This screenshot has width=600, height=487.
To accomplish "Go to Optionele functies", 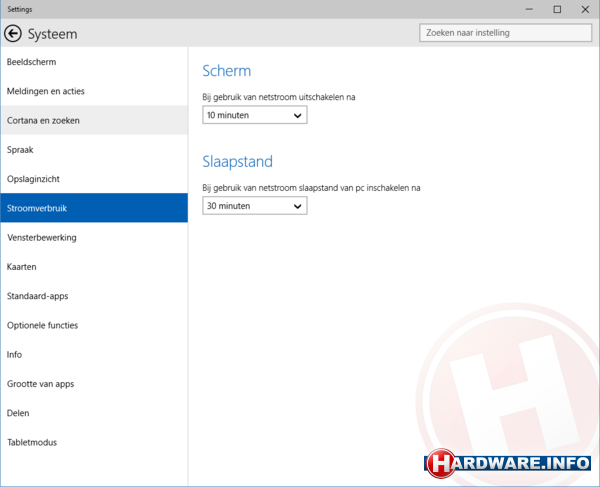I will (42, 325).
